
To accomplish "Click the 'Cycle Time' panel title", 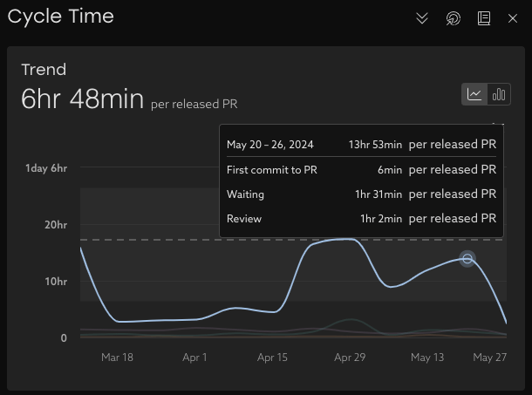I will tap(60, 17).
